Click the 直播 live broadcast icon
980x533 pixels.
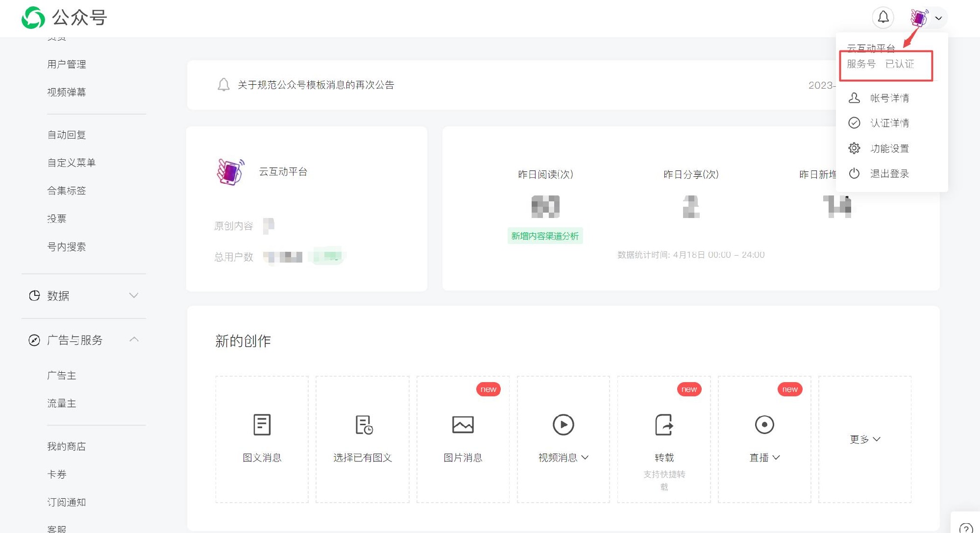tap(764, 424)
